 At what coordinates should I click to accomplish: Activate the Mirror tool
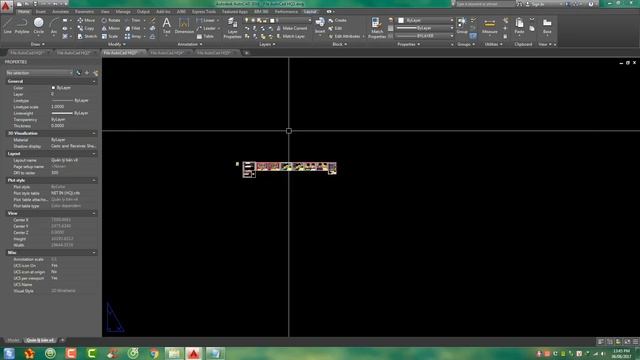pos(111,28)
